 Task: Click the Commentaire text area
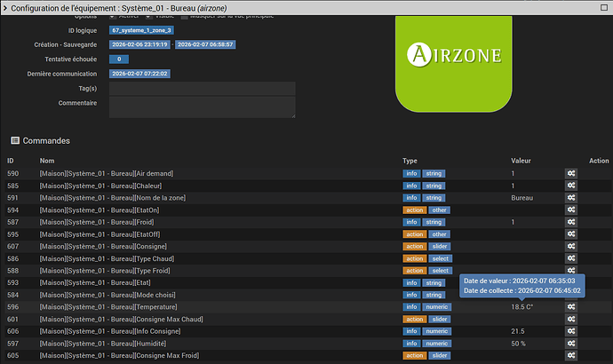point(203,107)
